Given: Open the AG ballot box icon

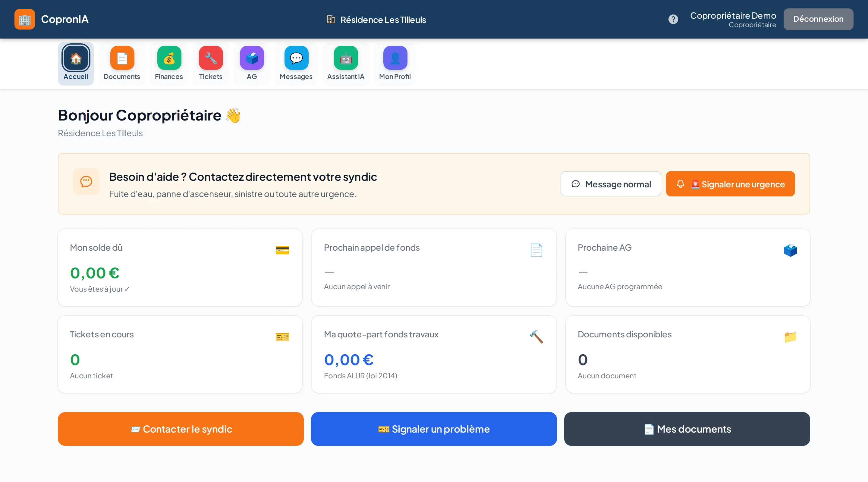Looking at the screenshot, I should tap(252, 58).
